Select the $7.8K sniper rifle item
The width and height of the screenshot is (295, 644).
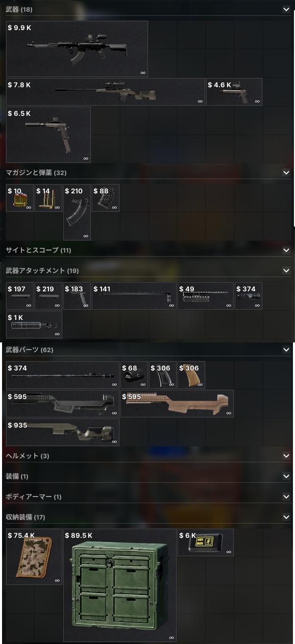tap(106, 92)
